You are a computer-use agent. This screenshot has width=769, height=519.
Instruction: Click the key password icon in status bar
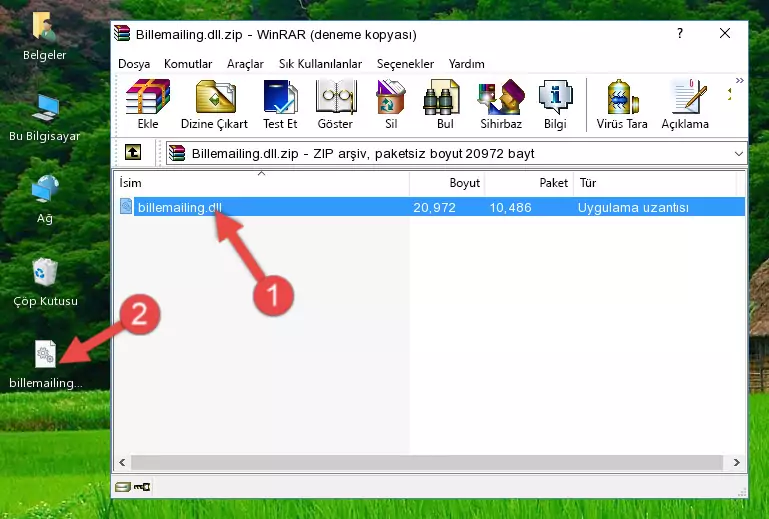142,487
